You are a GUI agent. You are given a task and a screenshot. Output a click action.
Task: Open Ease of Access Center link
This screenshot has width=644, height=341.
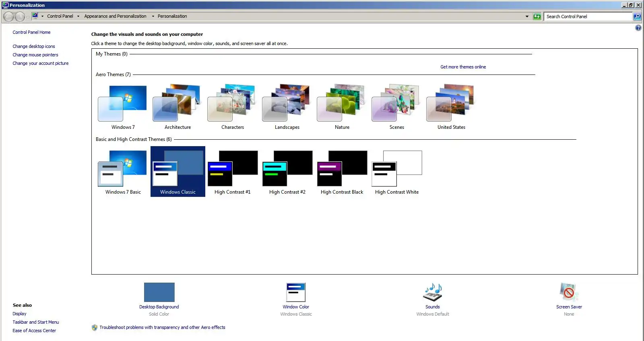point(34,331)
